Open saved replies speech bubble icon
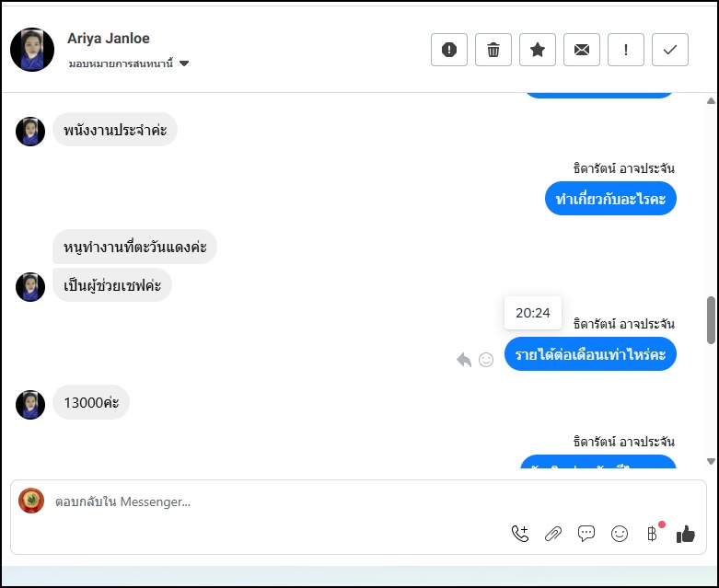Image resolution: width=719 pixels, height=588 pixels. tap(586, 534)
